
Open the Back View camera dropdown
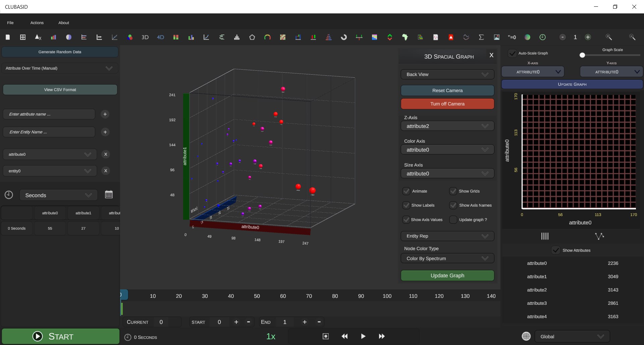click(x=447, y=74)
